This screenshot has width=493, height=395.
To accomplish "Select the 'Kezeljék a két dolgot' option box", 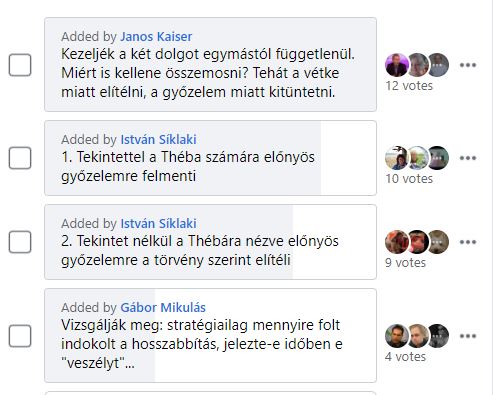I will (x=211, y=65).
